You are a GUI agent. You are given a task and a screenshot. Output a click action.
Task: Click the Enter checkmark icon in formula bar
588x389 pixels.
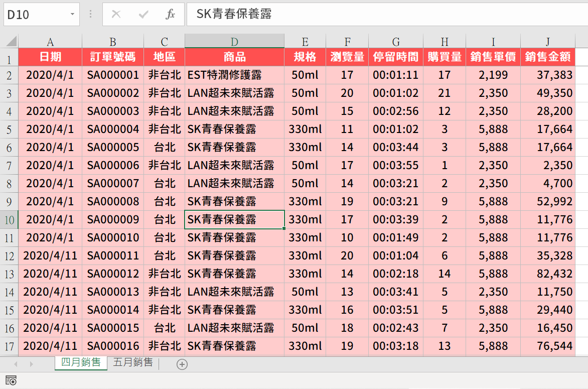(143, 14)
